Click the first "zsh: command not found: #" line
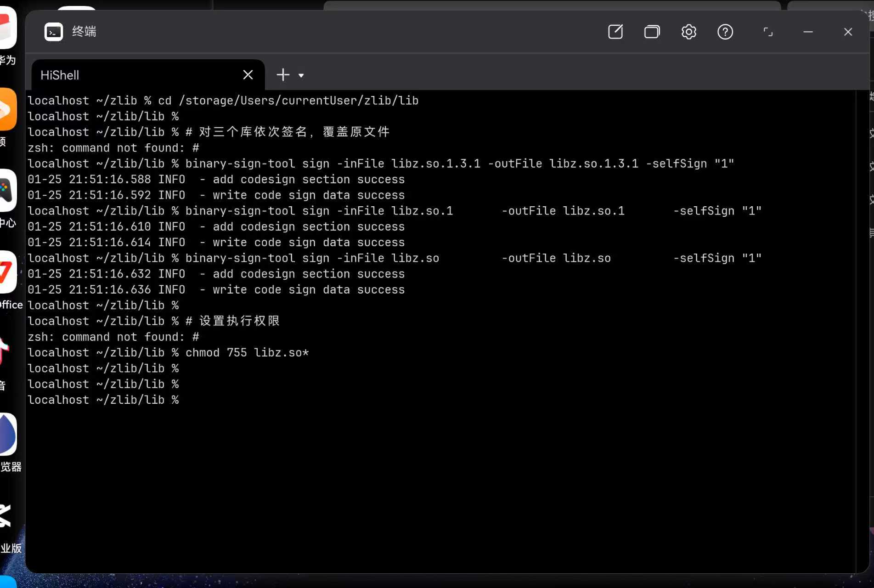This screenshot has width=874, height=588. pos(113,148)
